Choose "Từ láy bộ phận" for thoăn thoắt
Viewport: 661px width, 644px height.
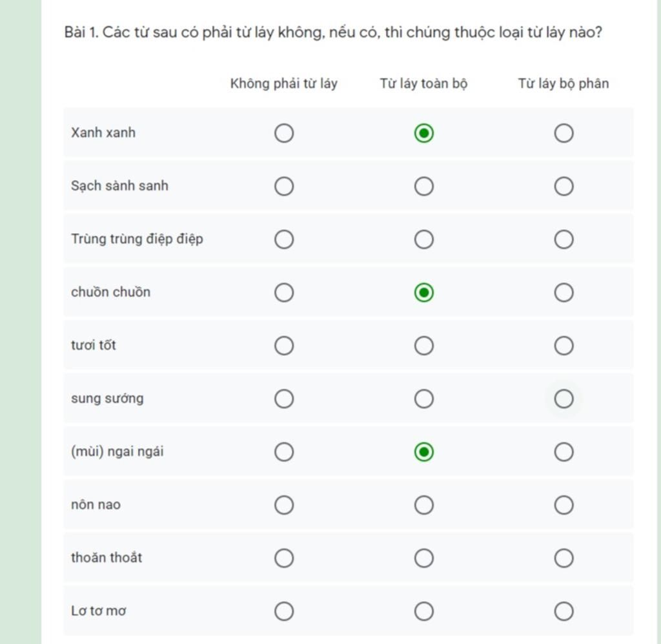[564, 558]
